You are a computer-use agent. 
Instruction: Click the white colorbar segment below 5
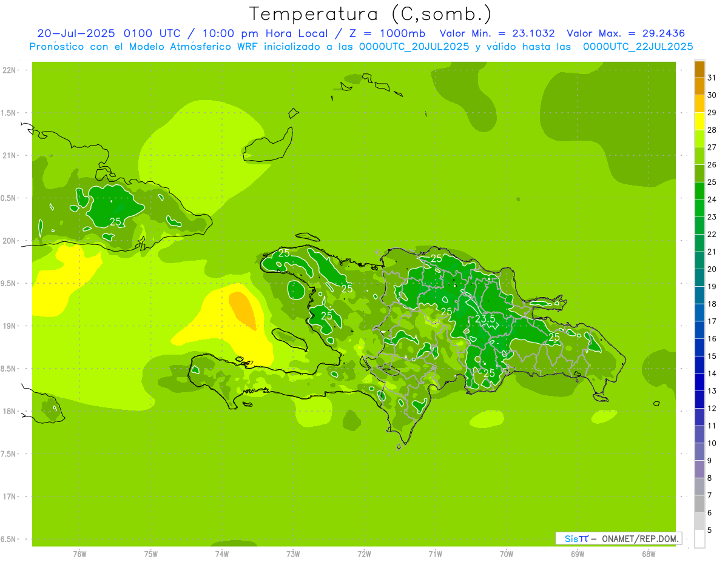[x=700, y=539]
